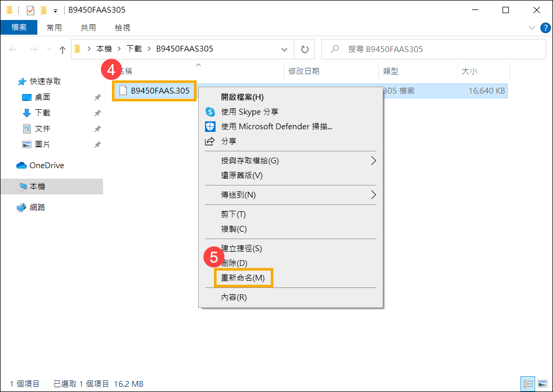
Task: Choose 重新命名(M) from the context menu
Action: pos(243,277)
